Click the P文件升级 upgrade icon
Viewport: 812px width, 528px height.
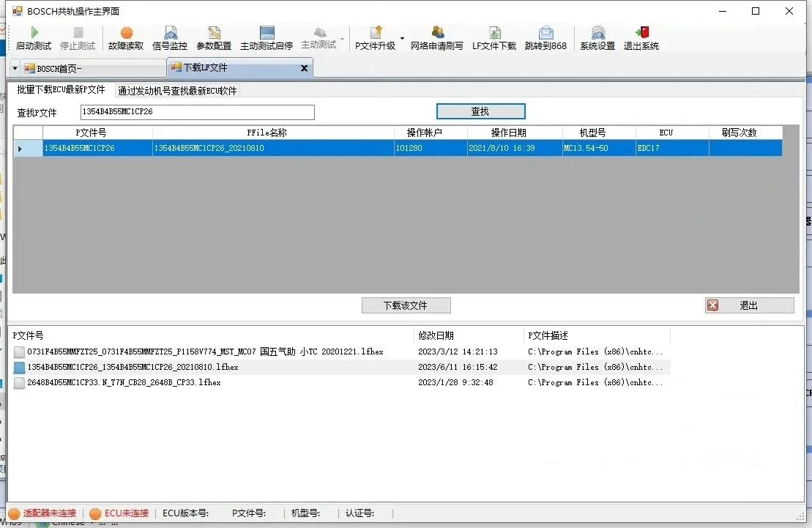pyautogui.click(x=376, y=33)
